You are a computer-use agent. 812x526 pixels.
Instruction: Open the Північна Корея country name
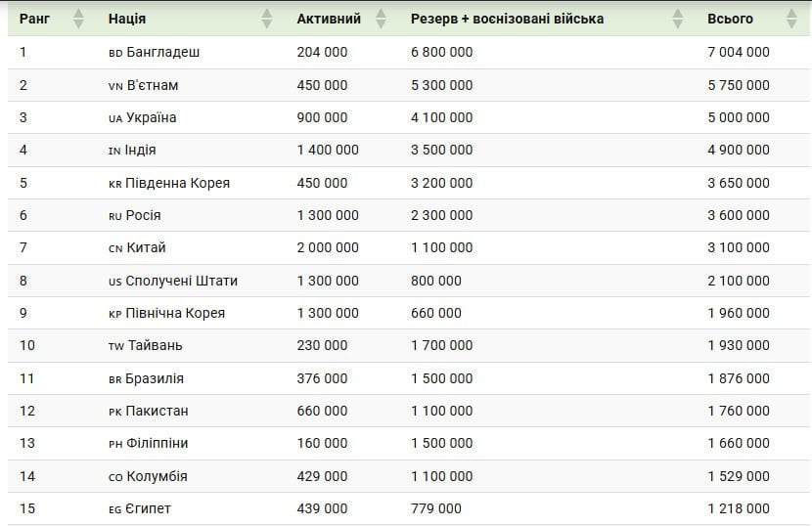(175, 313)
